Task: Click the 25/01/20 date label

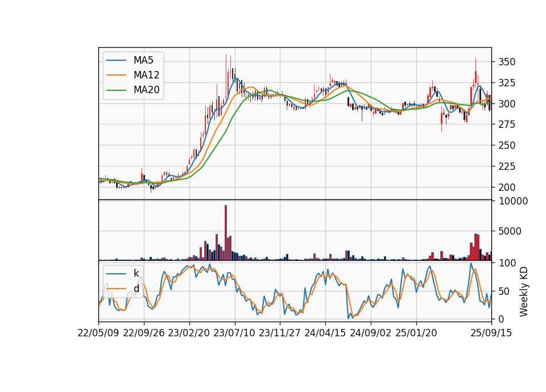Action: coord(416,333)
